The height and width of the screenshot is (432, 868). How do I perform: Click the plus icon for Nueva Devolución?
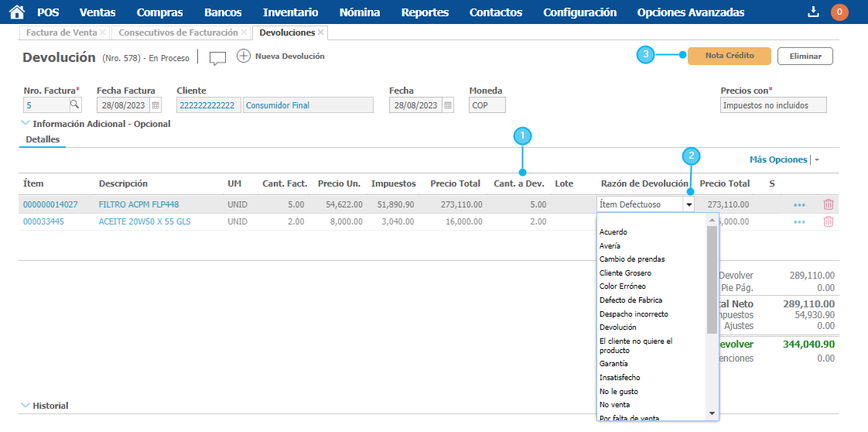(x=244, y=57)
